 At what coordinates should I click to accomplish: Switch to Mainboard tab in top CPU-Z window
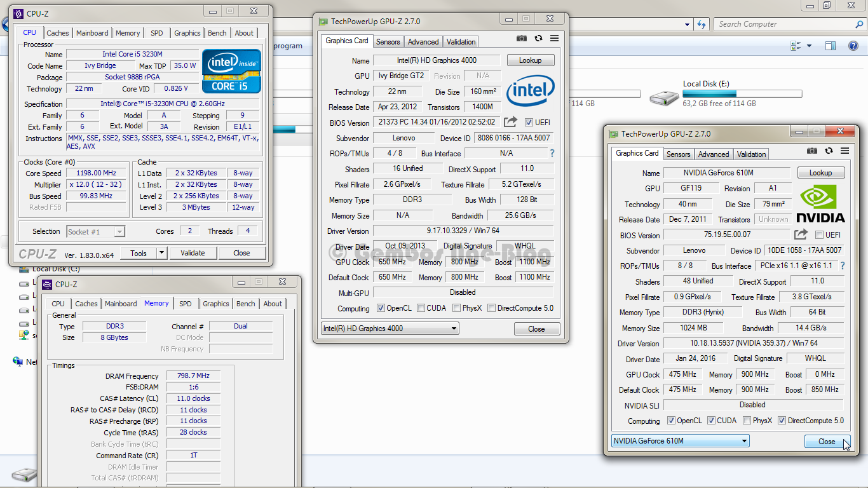(92, 33)
